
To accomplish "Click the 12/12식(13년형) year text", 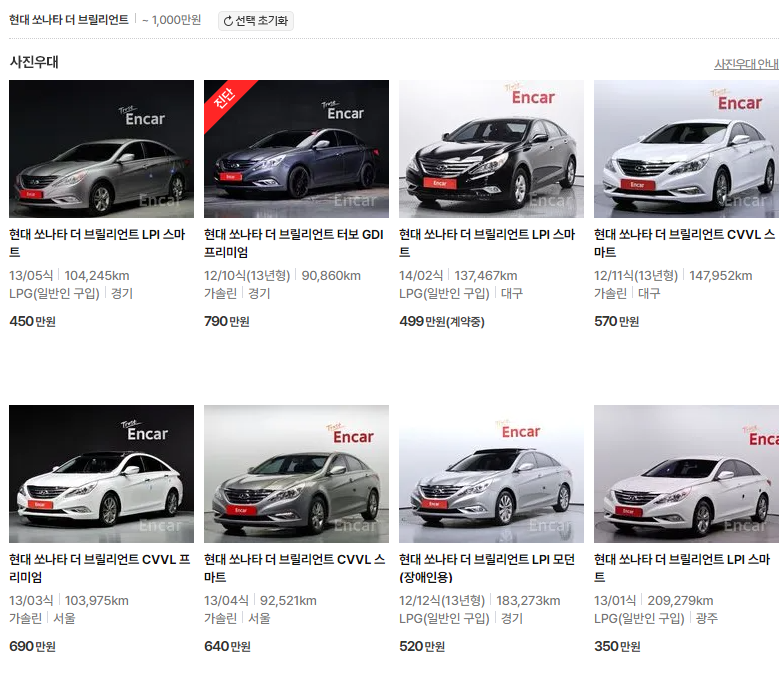I will 442,600.
